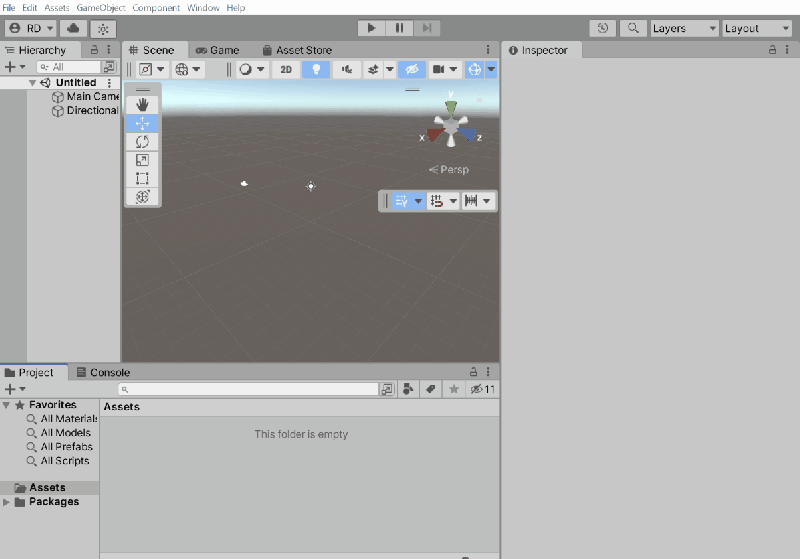The width and height of the screenshot is (800, 559).
Task: Switch to the Console tab
Action: (103, 372)
